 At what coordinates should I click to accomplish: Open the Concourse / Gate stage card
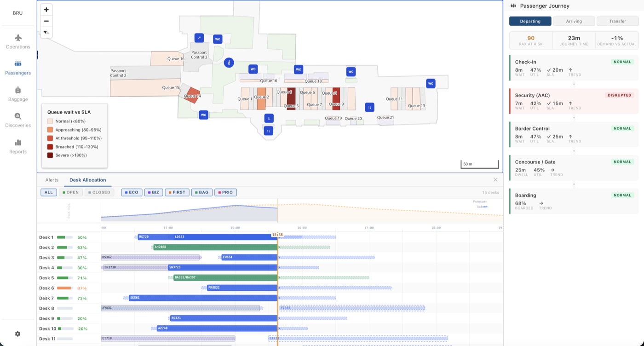point(574,168)
